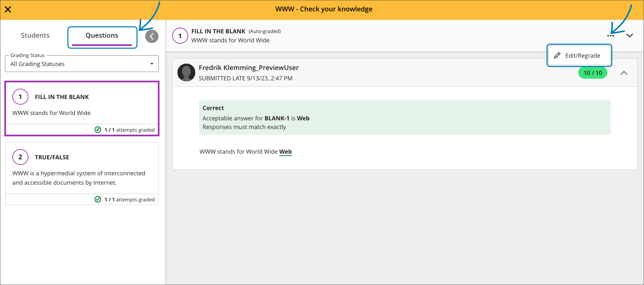Collapse Fredrik Klemming's submission details
This screenshot has height=285, width=644.
point(624,73)
